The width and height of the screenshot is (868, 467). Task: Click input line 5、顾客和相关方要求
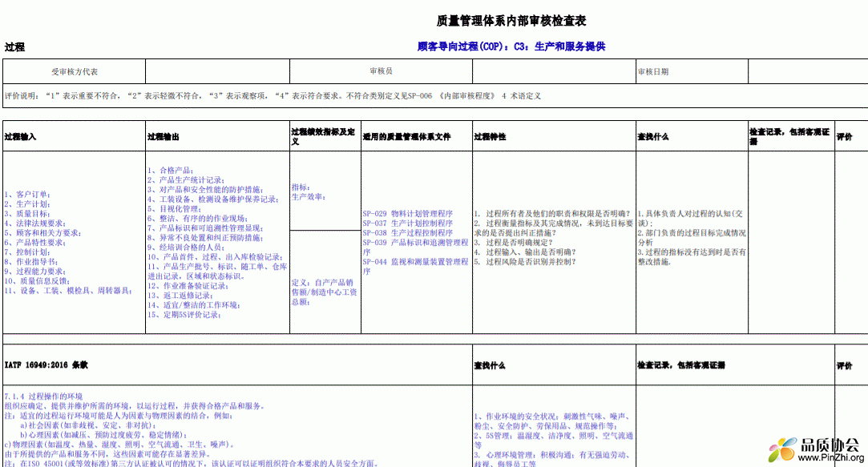42,233
